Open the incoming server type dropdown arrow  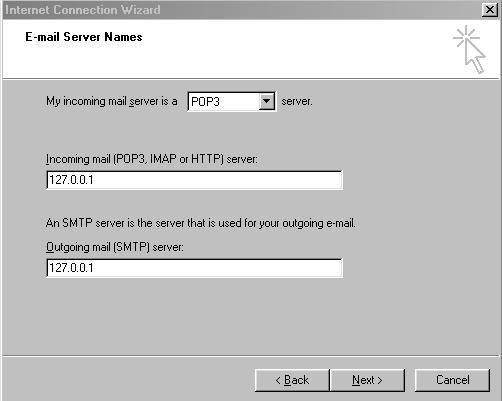(267, 101)
